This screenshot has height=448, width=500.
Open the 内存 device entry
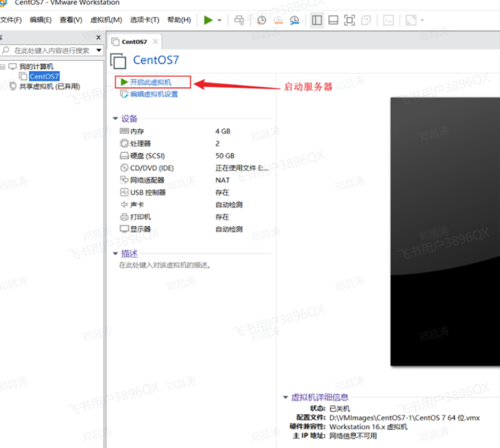(x=137, y=131)
